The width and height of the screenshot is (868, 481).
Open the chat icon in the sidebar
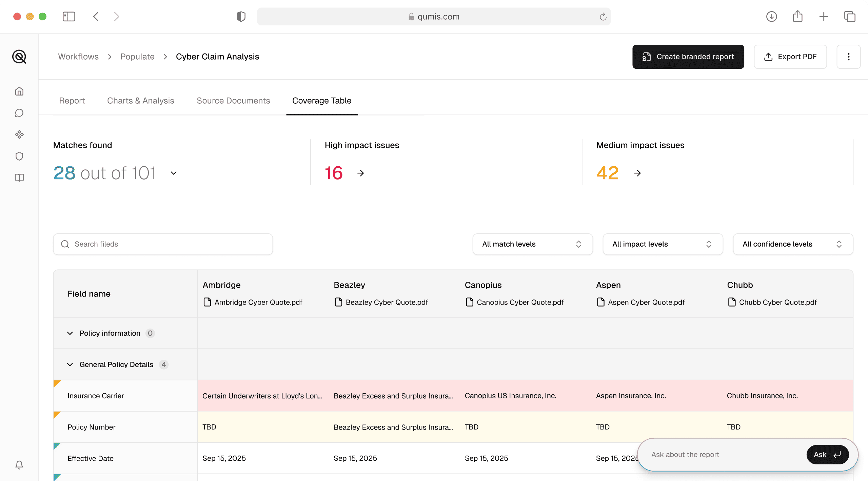pyautogui.click(x=19, y=113)
